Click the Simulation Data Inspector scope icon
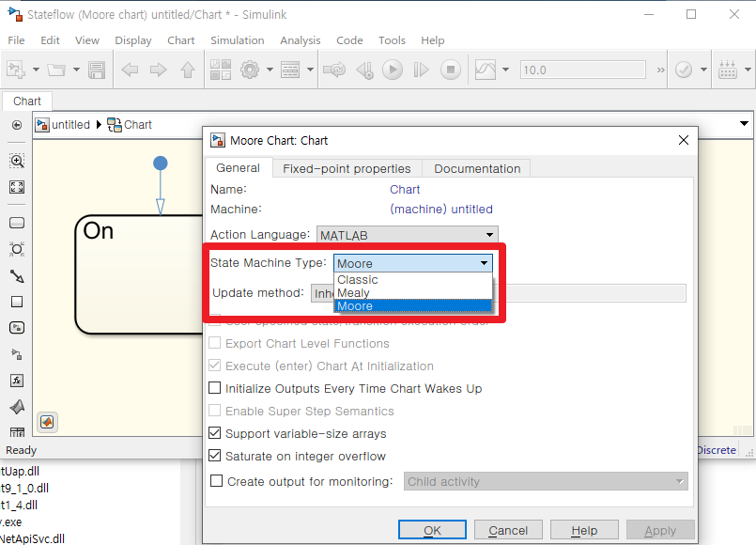Image resolution: width=756 pixels, height=545 pixels. [486, 70]
